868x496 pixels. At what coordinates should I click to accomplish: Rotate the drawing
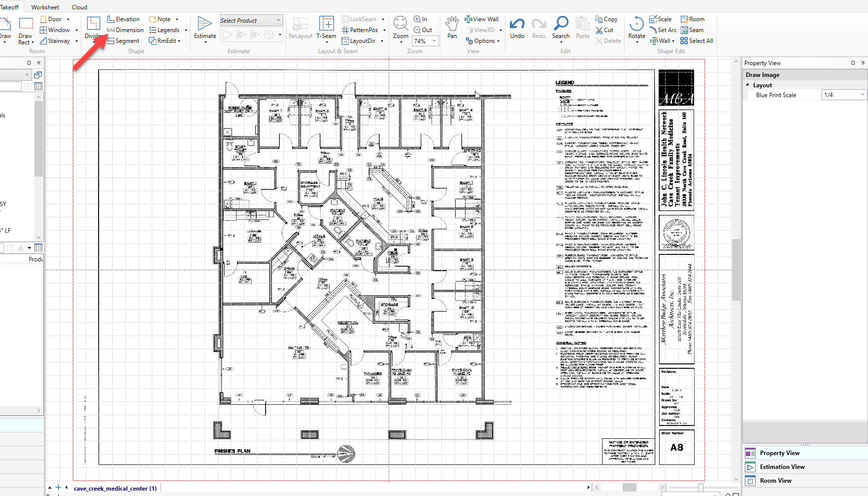click(x=636, y=29)
